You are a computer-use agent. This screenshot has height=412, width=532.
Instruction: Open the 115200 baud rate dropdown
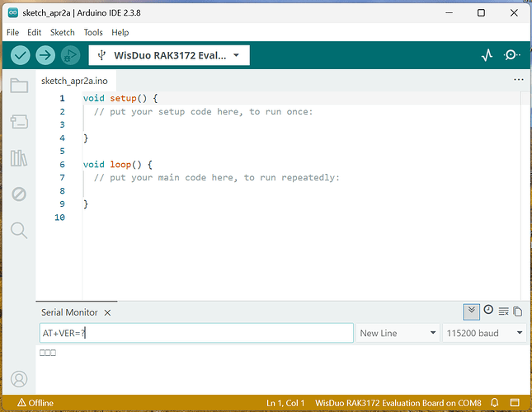[x=484, y=333]
